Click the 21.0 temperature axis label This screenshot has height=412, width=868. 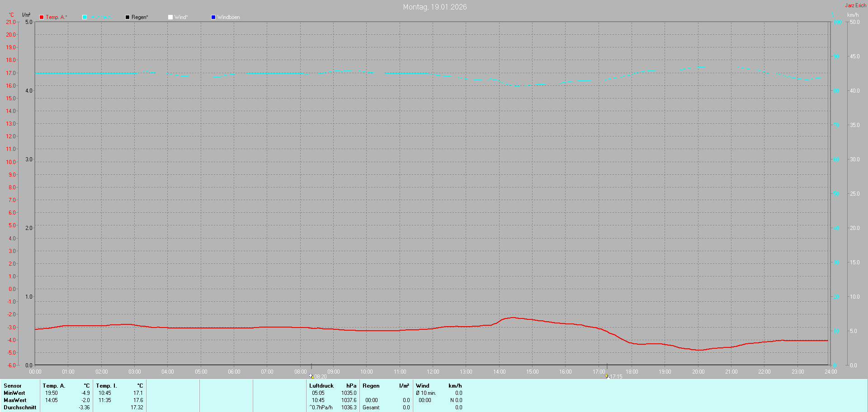(11, 22)
